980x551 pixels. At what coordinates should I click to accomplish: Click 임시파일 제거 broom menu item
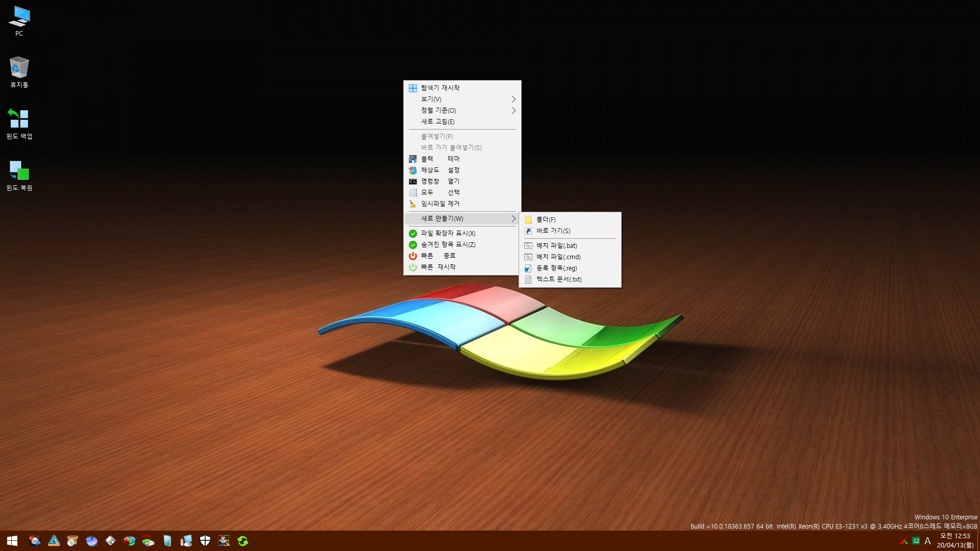pos(462,204)
